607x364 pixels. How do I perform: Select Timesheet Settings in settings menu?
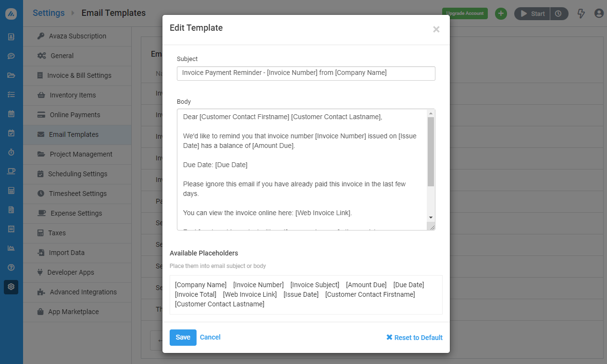tap(77, 194)
